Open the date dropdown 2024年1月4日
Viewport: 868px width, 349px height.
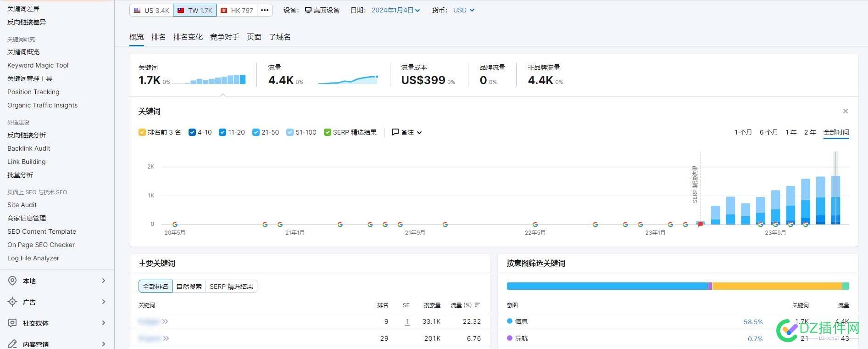coord(395,10)
